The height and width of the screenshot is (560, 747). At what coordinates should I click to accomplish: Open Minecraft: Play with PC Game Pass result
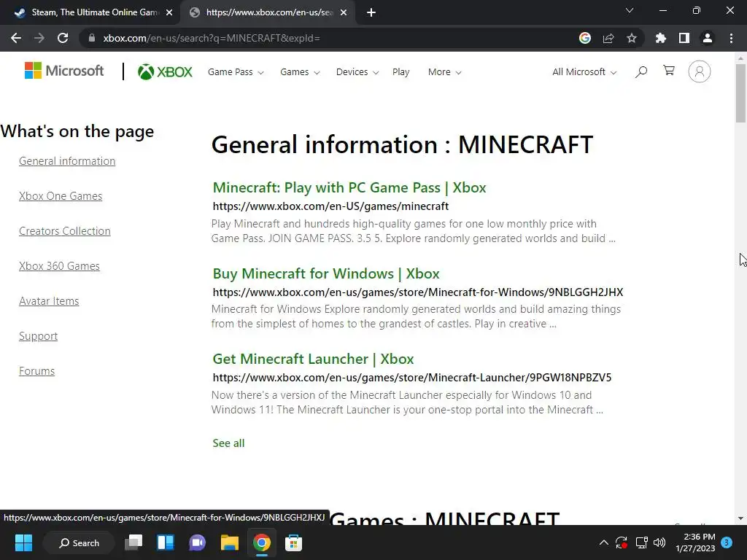point(349,187)
